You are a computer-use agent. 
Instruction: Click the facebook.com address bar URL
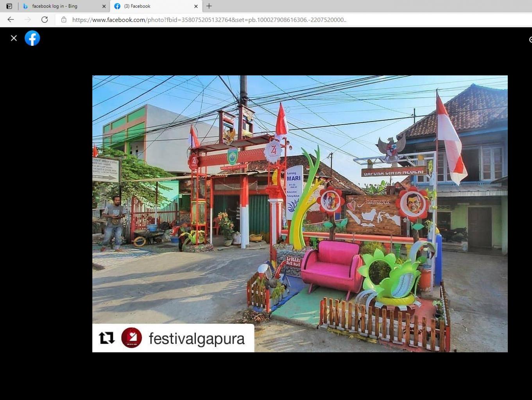pos(209,20)
